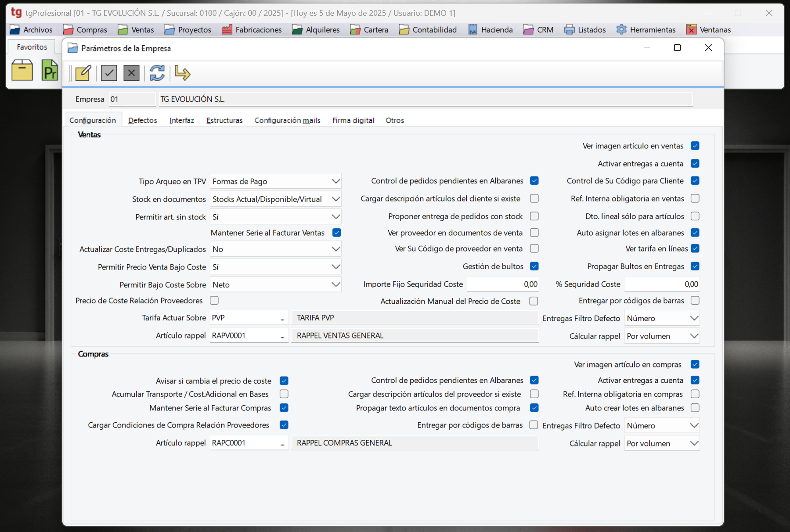Expand the Tipo Arqueo en TPV dropdown
The width and height of the screenshot is (790, 532).
pos(335,181)
